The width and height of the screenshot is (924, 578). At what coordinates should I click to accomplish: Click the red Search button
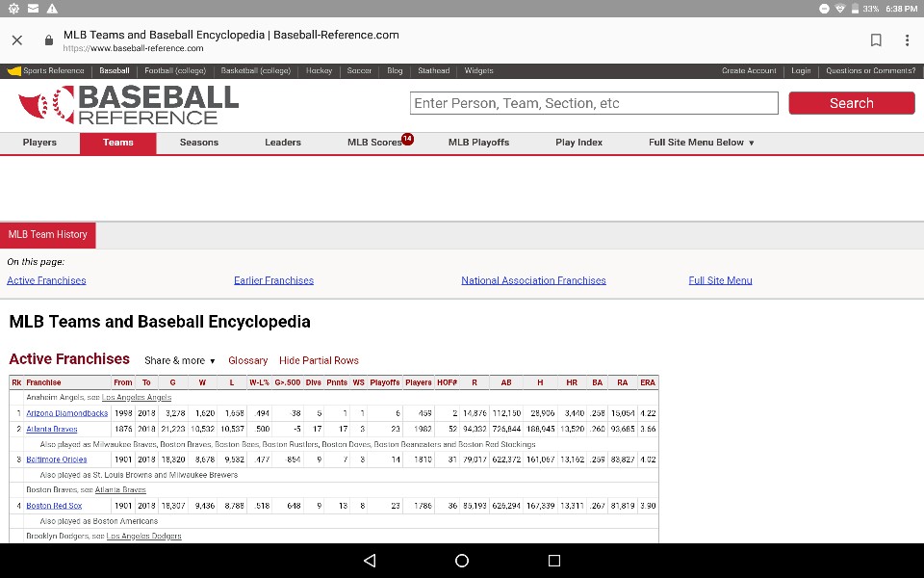(x=851, y=103)
